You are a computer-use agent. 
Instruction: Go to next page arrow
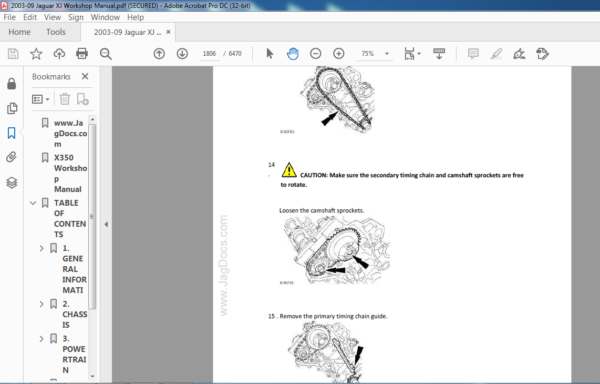[x=182, y=54]
